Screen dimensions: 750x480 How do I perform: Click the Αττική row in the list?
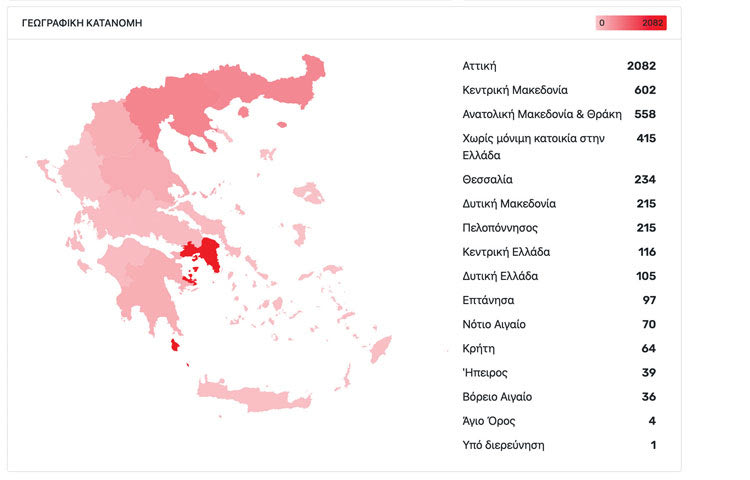pos(559,66)
